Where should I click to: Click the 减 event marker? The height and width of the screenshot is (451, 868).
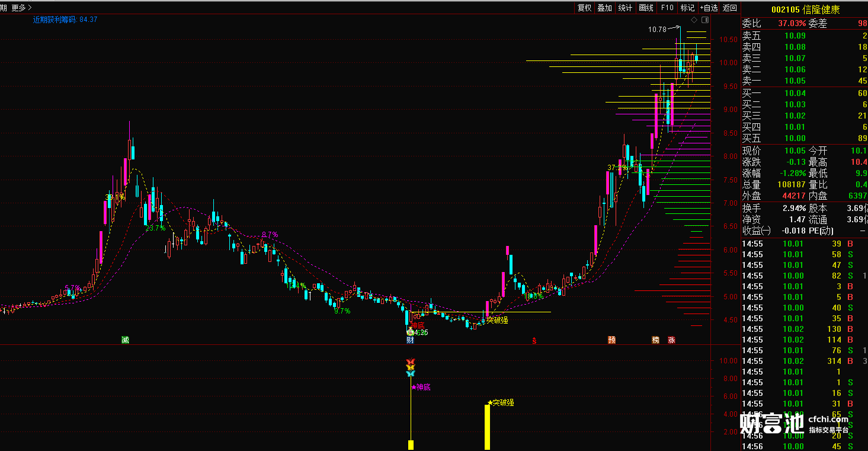coord(125,340)
